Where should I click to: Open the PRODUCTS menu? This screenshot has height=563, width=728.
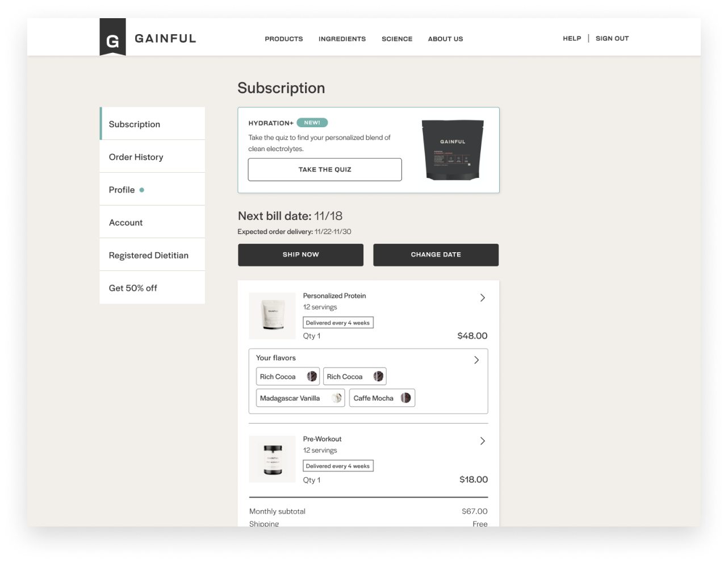point(284,39)
